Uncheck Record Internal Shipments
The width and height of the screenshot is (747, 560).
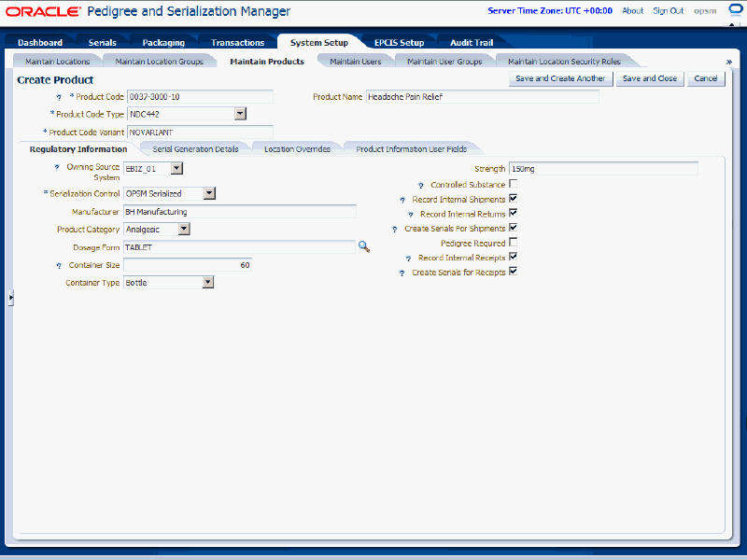513,199
